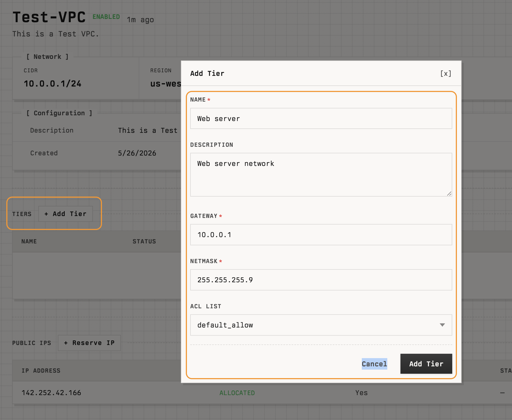512x420 pixels.
Task: Click the Add Tier dialog title
Action: (x=207, y=73)
